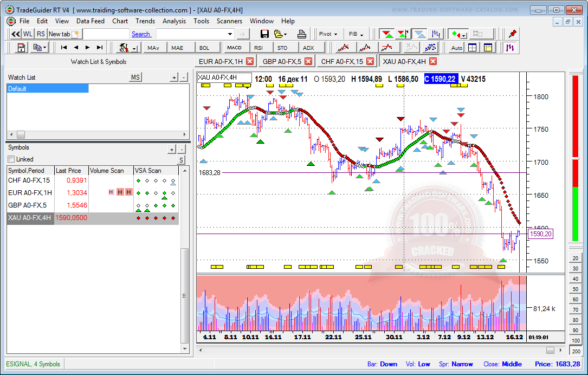Enable the Linked checkbox

click(11, 159)
